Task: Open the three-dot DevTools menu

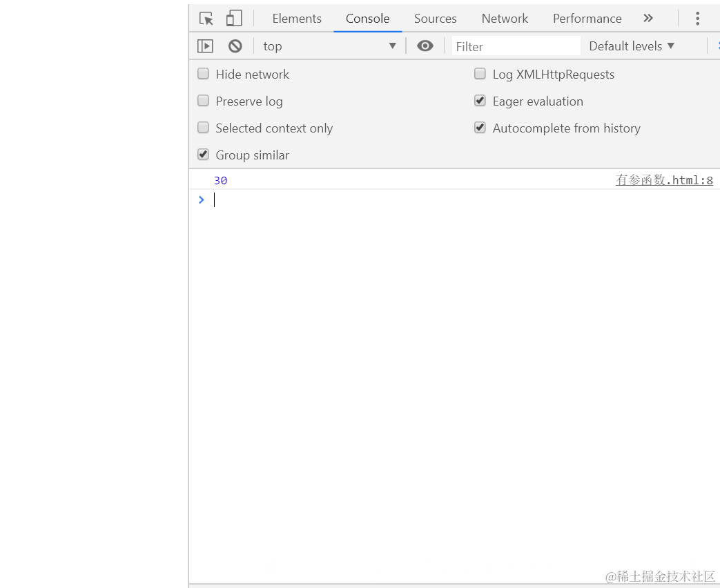Action: [697, 19]
